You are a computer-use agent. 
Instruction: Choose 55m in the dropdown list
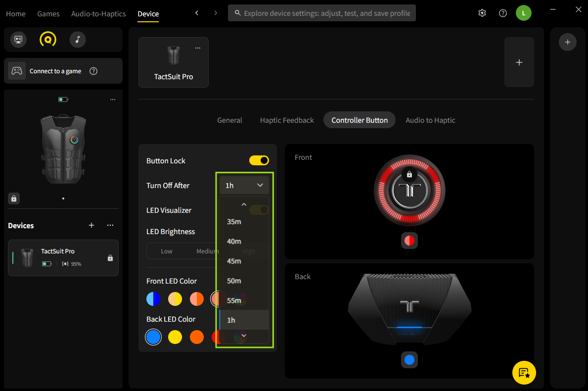click(244, 300)
